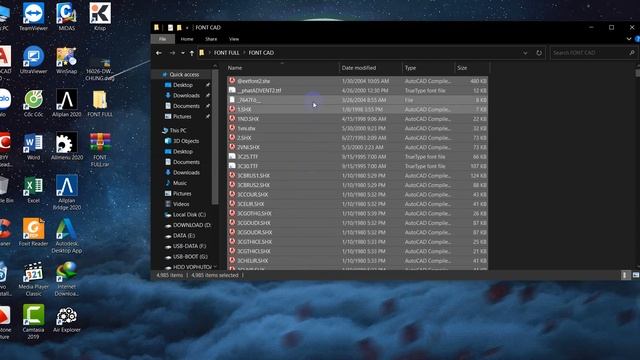Open Krisp desktop shortcut
This screenshot has width=640, height=360.
point(100,16)
